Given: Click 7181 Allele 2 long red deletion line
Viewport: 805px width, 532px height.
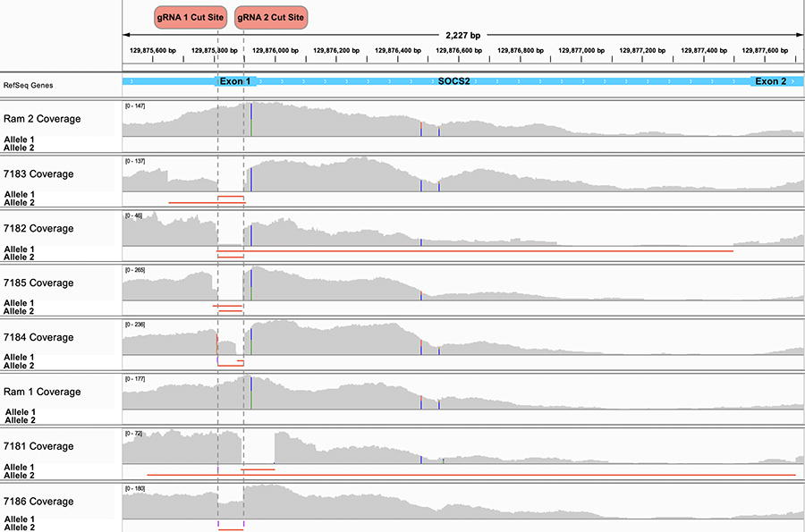Looking at the screenshot, I should pyautogui.click(x=471, y=475).
